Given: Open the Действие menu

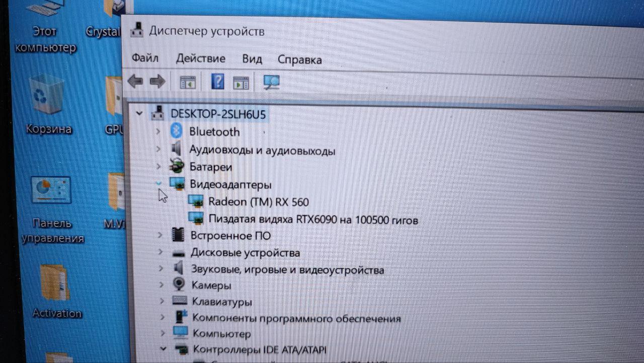Looking at the screenshot, I should coord(200,59).
